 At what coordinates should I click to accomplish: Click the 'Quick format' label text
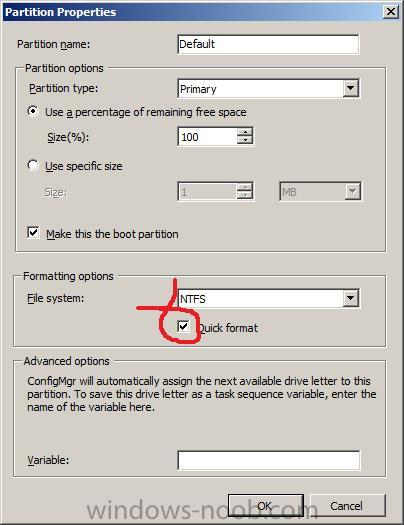click(228, 328)
